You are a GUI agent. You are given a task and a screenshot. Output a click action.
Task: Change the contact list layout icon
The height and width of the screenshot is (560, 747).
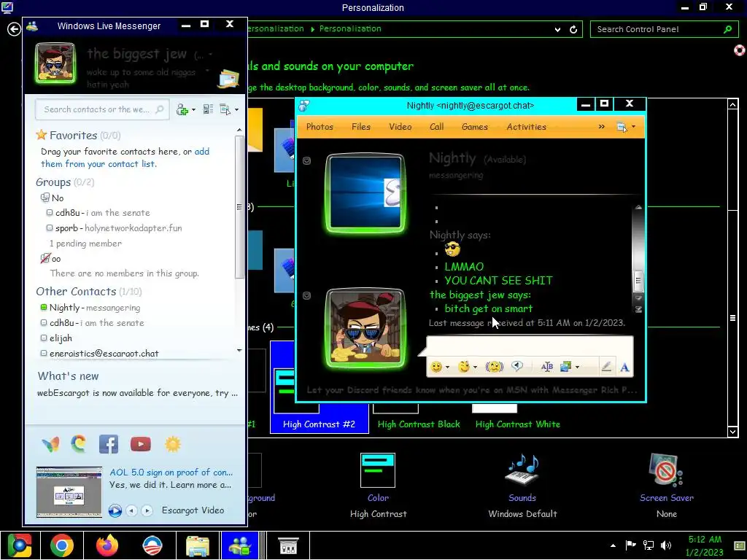(x=208, y=109)
